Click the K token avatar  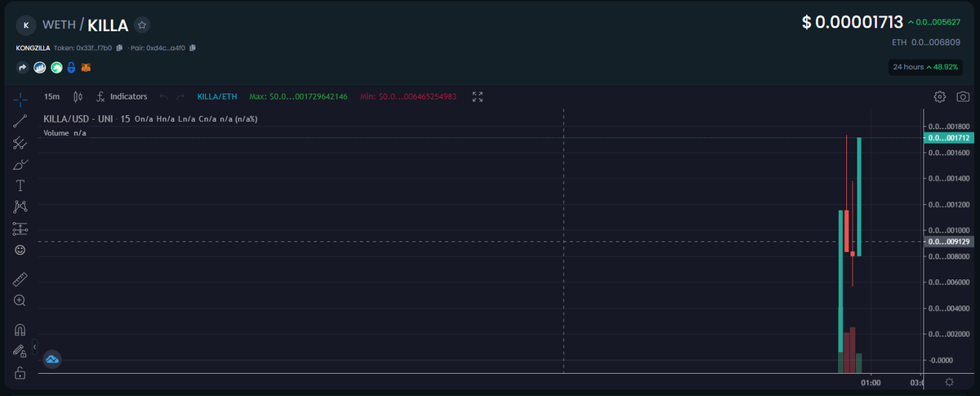26,24
